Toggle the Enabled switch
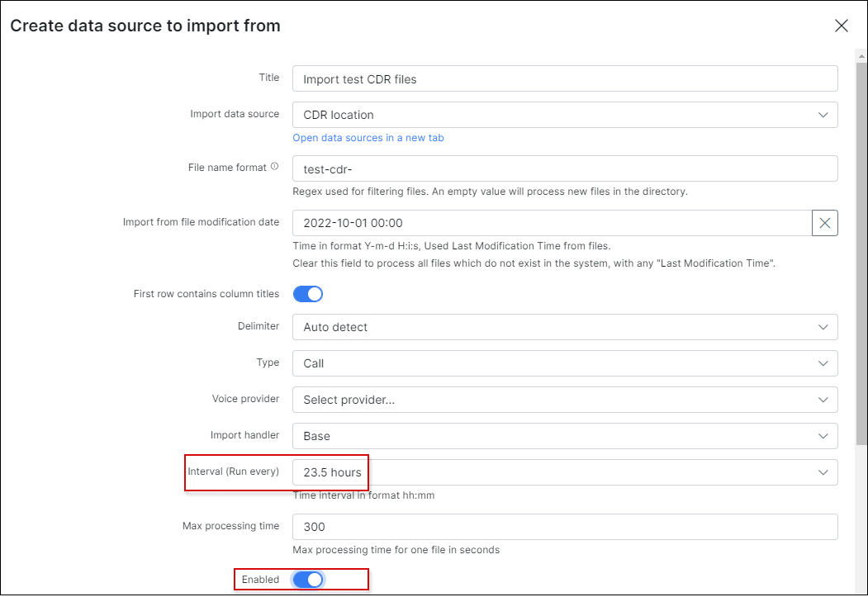 pyautogui.click(x=307, y=580)
